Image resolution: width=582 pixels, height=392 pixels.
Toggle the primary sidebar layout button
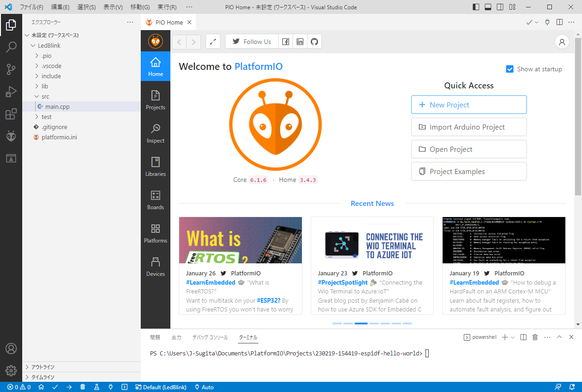(x=476, y=7)
